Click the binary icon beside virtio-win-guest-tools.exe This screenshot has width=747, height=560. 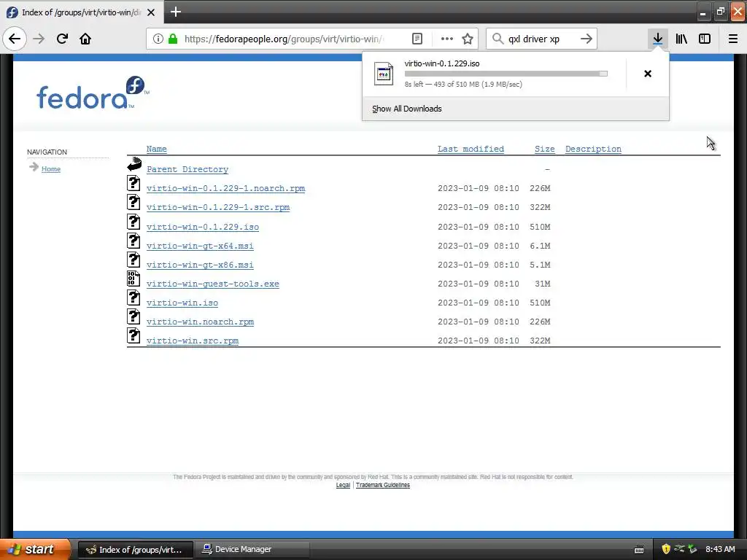pos(133,279)
